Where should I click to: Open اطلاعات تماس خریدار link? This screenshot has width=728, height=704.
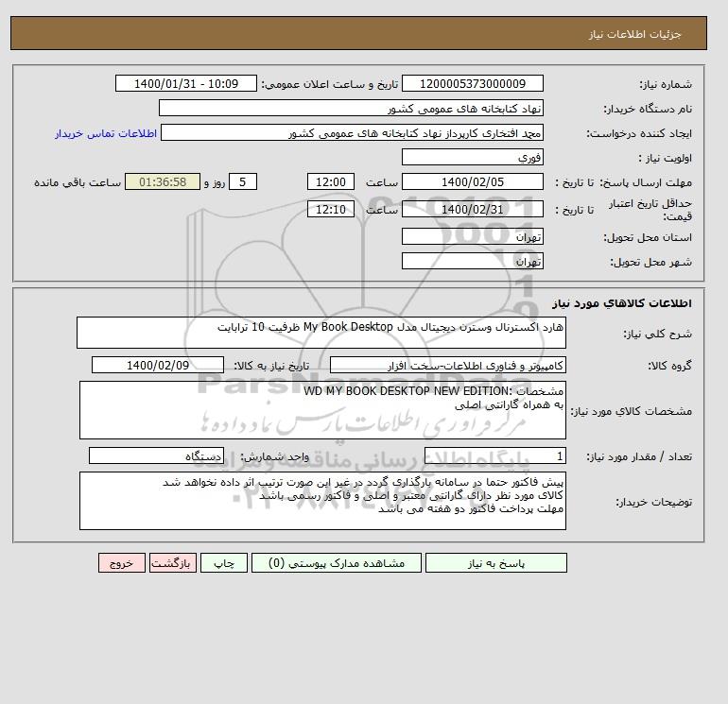(106, 133)
